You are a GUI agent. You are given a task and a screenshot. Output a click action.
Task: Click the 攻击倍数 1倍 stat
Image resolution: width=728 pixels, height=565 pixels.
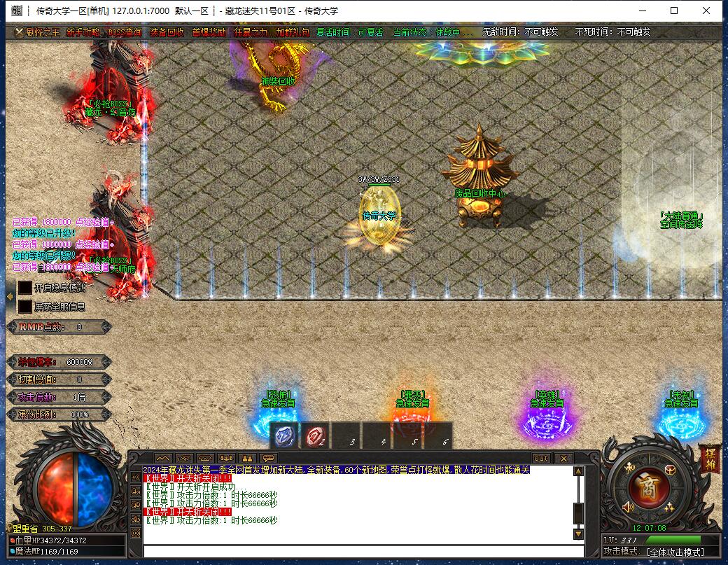[x=59, y=397]
